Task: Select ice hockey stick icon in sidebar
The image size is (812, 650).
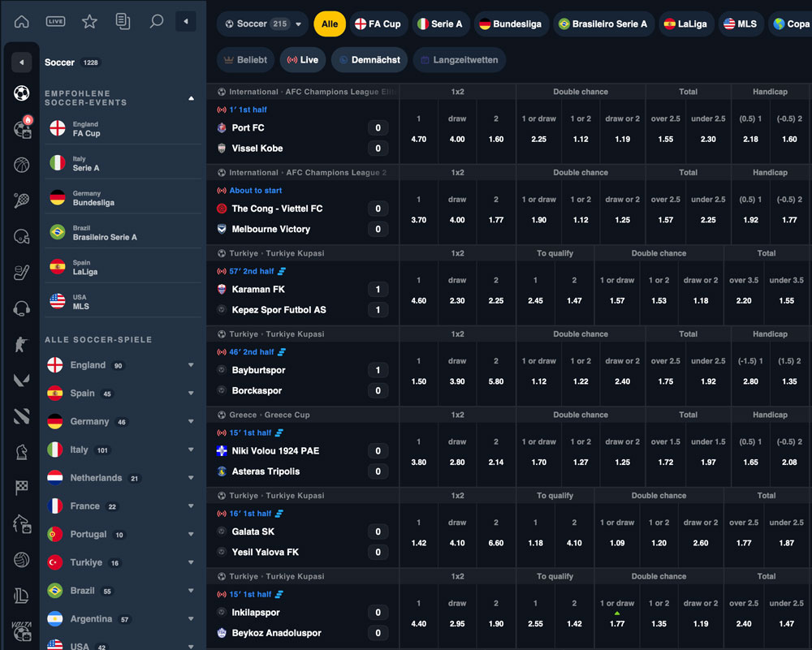Action: tap(21, 273)
